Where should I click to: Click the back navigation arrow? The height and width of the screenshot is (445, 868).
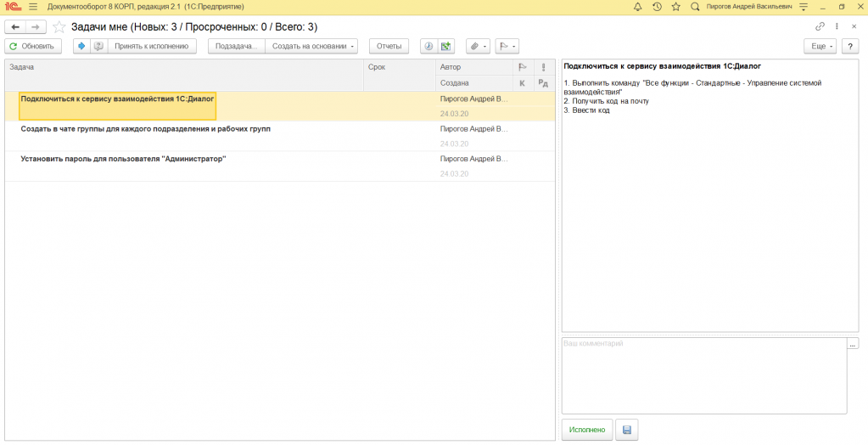[15, 27]
